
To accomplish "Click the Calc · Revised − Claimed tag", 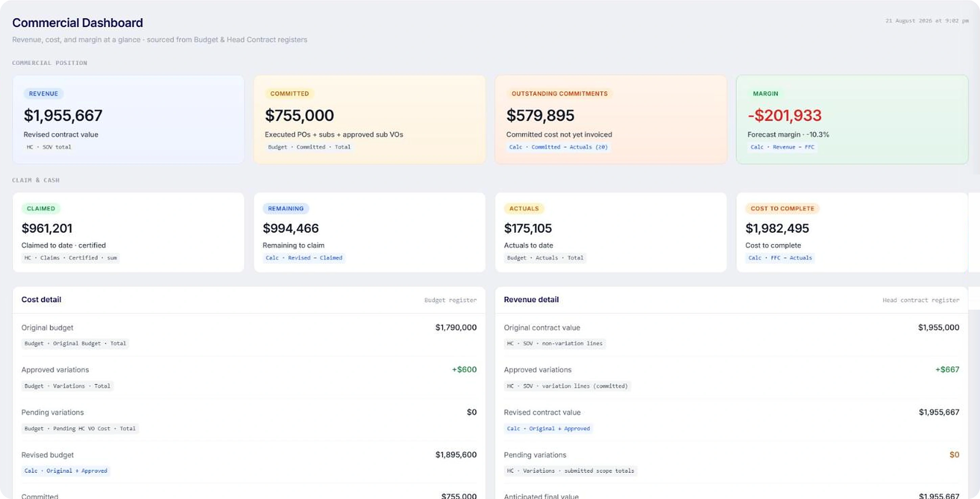I will 304,258.
